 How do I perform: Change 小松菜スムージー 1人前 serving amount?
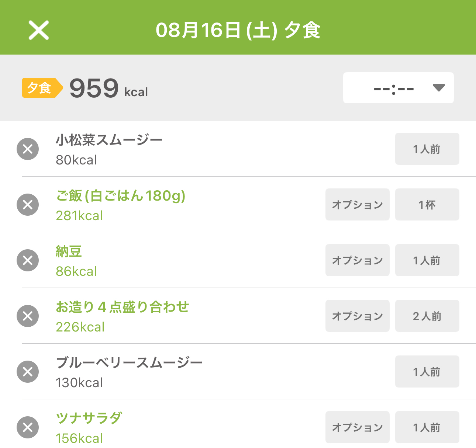pyautogui.click(x=427, y=149)
